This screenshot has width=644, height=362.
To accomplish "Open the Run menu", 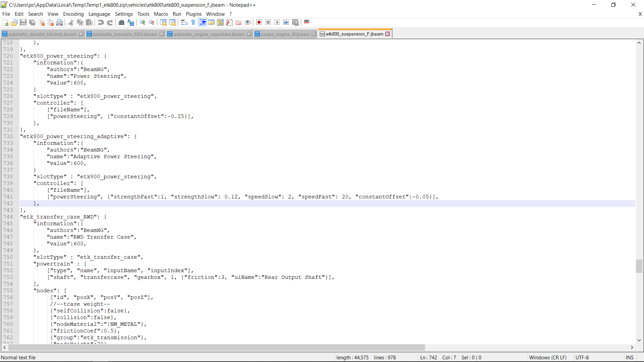I will point(177,14).
